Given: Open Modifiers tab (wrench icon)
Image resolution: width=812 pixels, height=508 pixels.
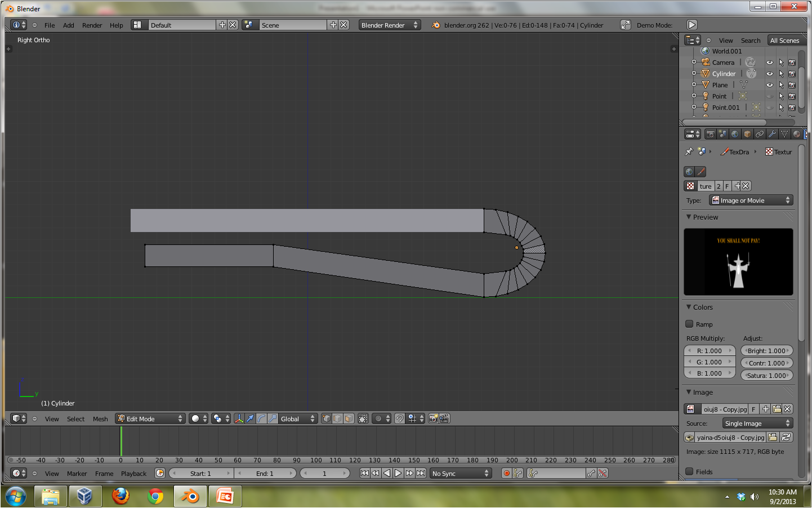Looking at the screenshot, I should pyautogui.click(x=772, y=134).
